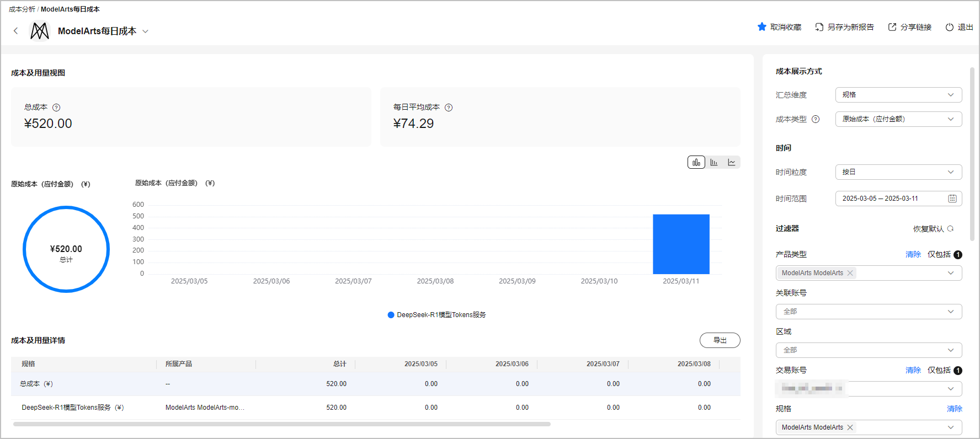The image size is (980, 439).
Task: Open the 时间粒度 dropdown
Action: 898,172
